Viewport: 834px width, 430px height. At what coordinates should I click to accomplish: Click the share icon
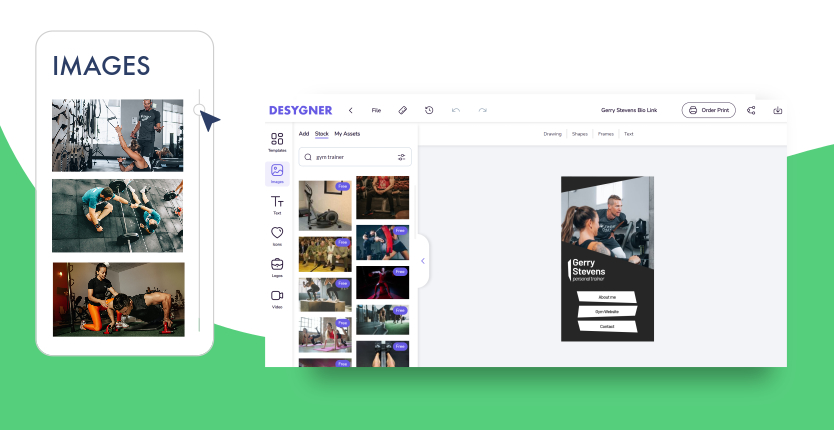751,110
